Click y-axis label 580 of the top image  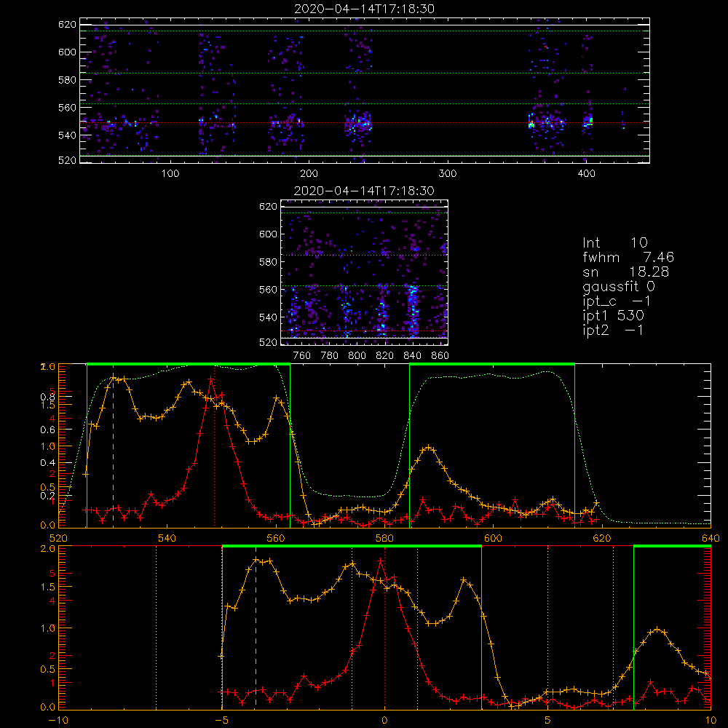(x=67, y=80)
